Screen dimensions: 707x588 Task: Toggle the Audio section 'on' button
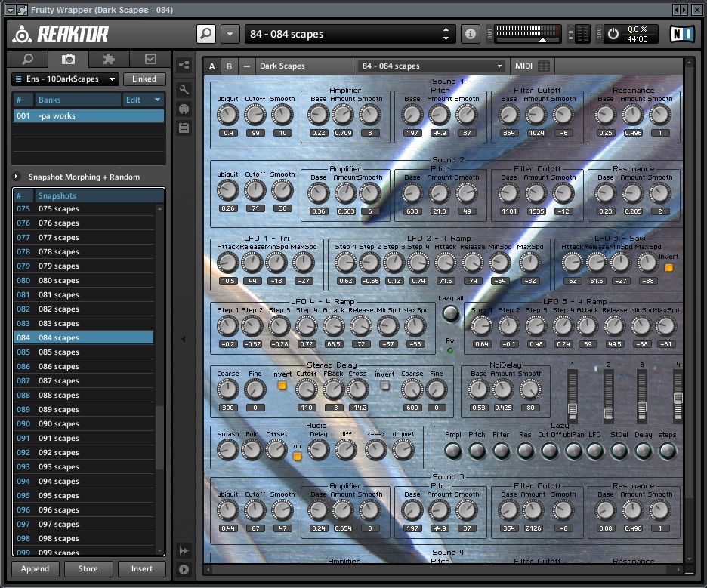[297, 456]
